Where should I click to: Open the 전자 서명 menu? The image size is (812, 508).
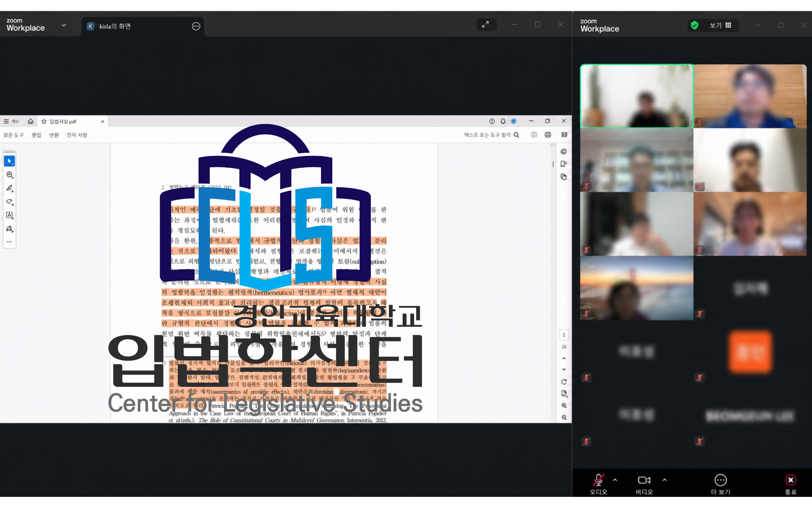77,135
